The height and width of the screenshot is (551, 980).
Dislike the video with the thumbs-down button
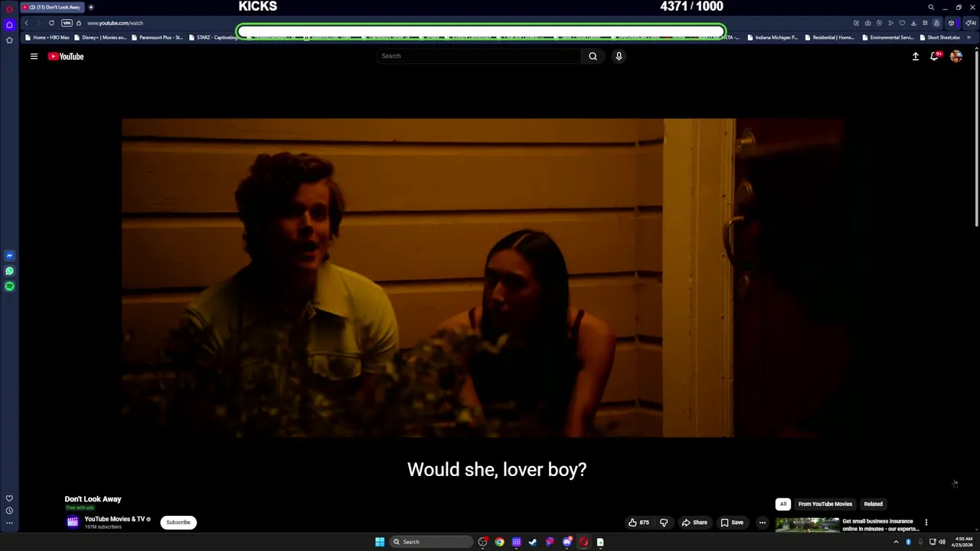[x=664, y=523]
